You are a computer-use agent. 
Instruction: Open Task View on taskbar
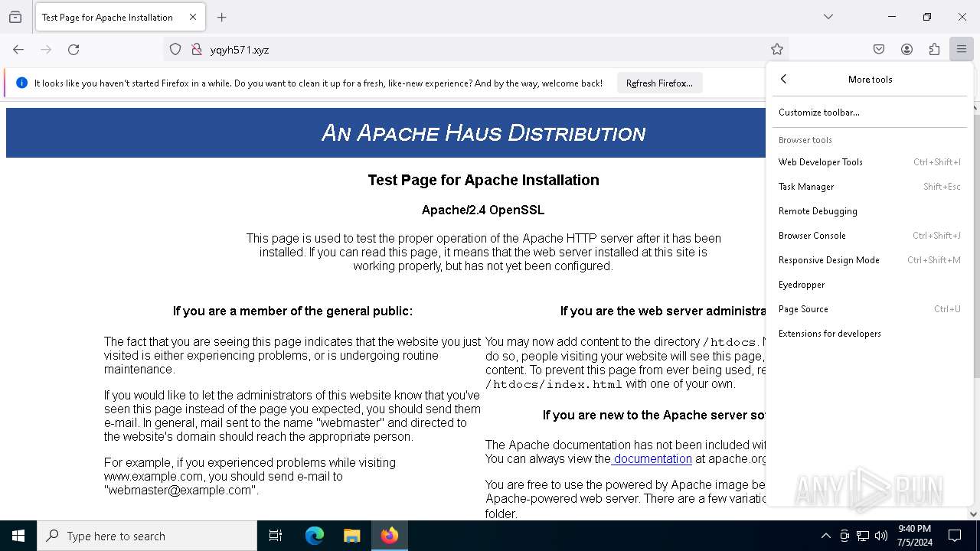[276, 536]
